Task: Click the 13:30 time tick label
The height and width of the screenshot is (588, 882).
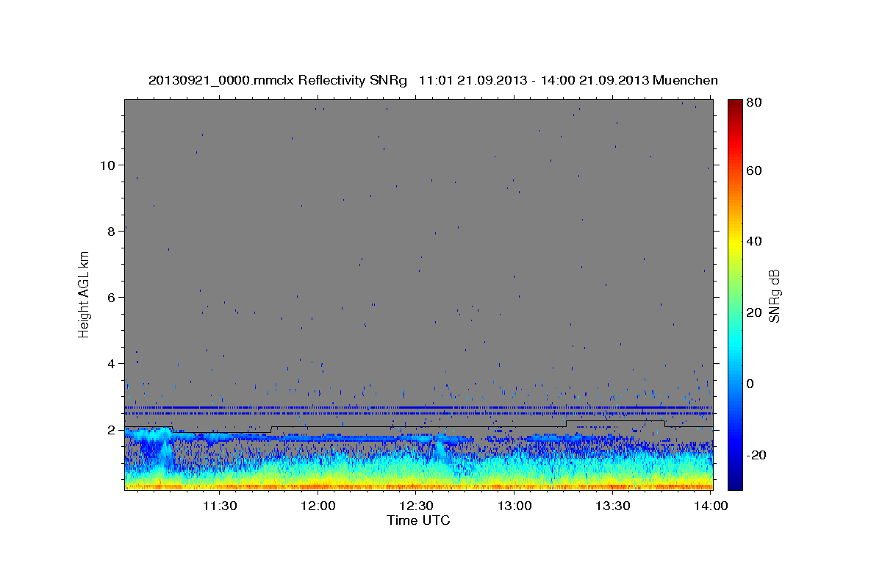Action: coord(612,506)
